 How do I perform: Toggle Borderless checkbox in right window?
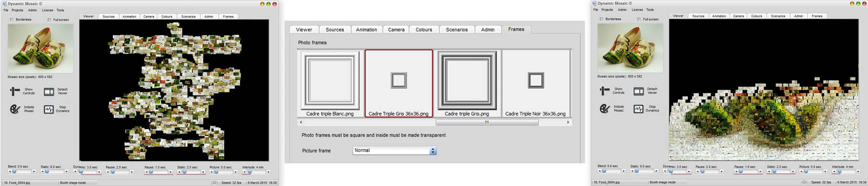click(601, 19)
